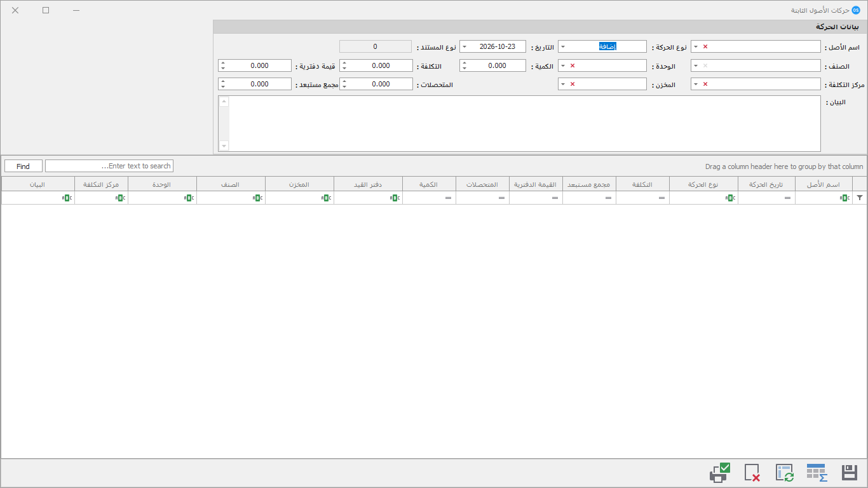This screenshot has width=868, height=488.
Task: Click the table summary sigma icon
Action: tap(817, 473)
